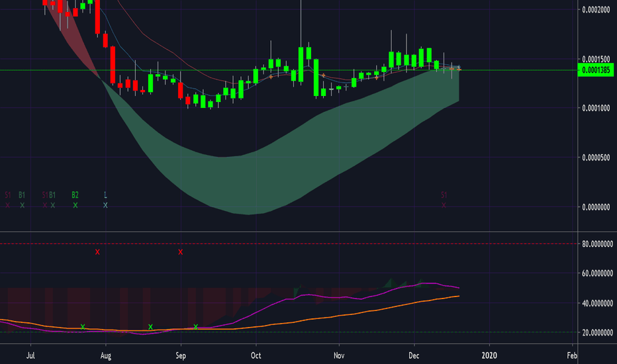Select the 0.0002000 price axis label
Viewport: 617px width, 364px height.
tap(596, 10)
